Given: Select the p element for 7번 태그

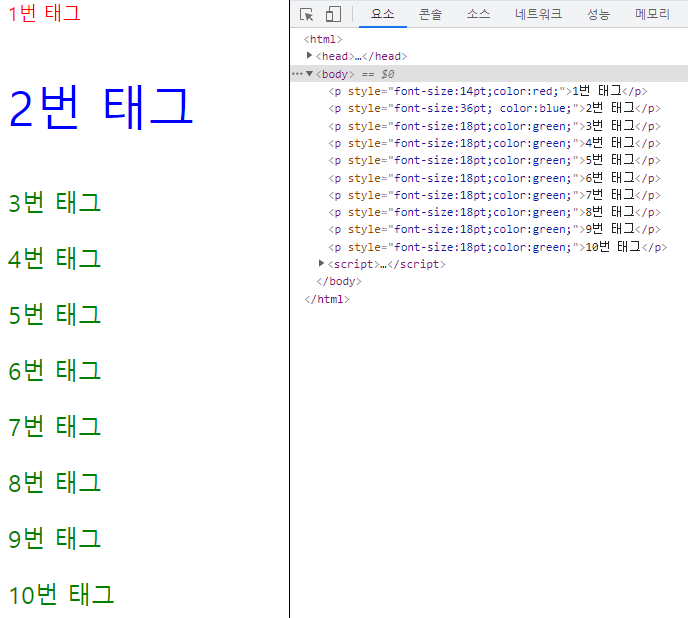Looking at the screenshot, I should 494,195.
